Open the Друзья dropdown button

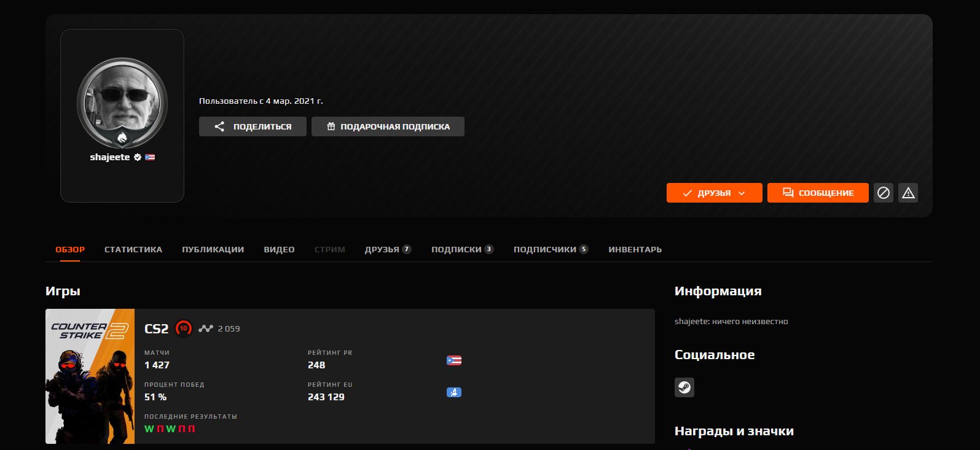click(715, 193)
